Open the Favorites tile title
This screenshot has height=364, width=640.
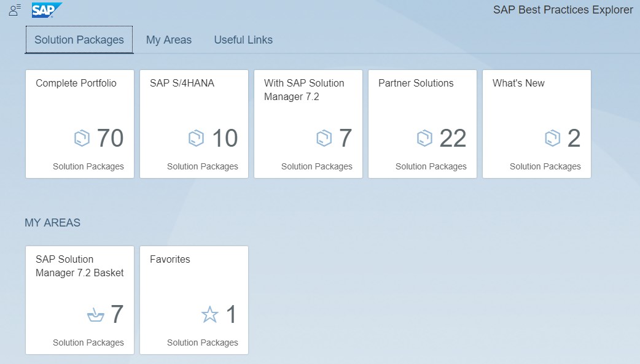pos(170,260)
